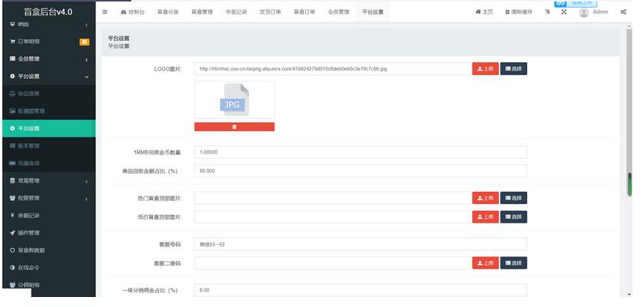The height and width of the screenshot is (307, 644).
Task: Expand 常规管理 sidebar menu
Action: (49, 180)
